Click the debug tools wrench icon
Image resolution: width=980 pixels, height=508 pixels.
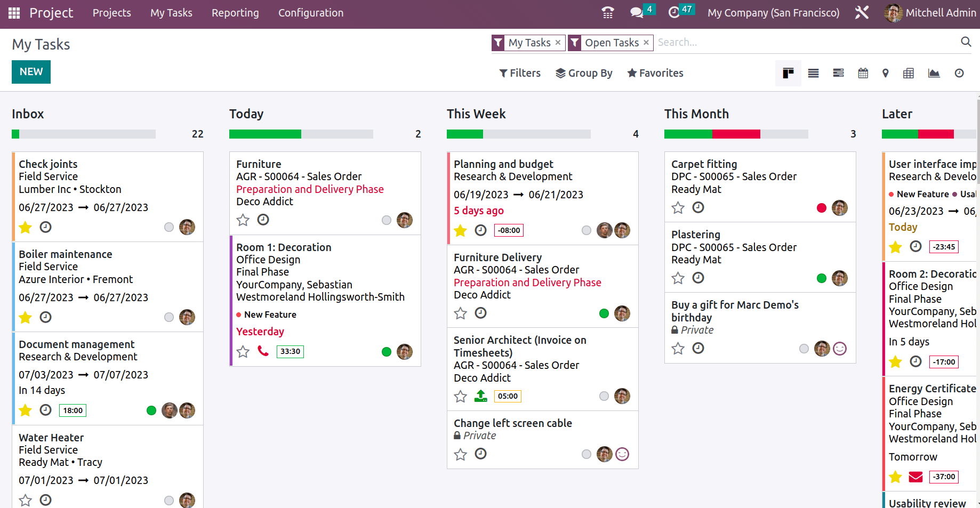click(862, 13)
